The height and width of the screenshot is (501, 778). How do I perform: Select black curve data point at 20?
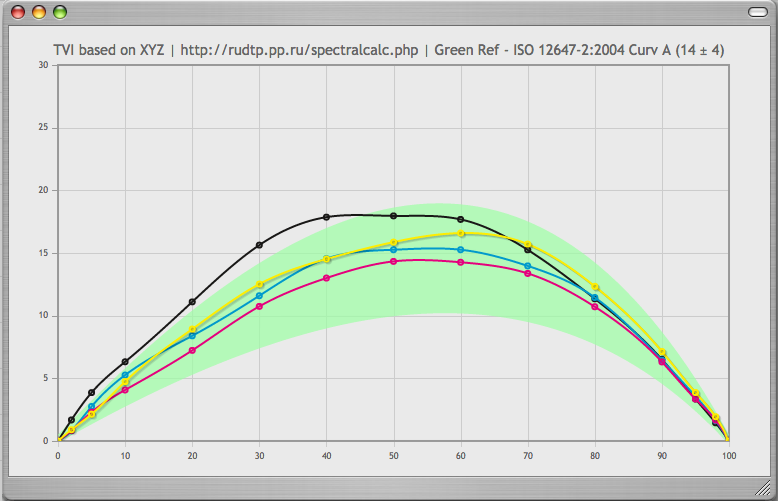(192, 302)
